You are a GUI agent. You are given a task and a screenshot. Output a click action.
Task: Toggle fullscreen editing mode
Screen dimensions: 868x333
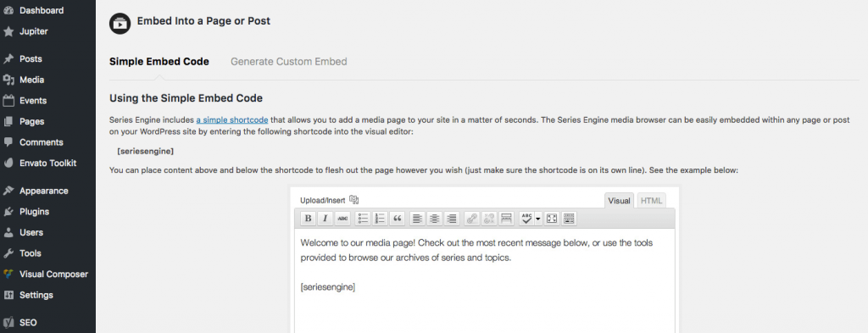(x=551, y=219)
